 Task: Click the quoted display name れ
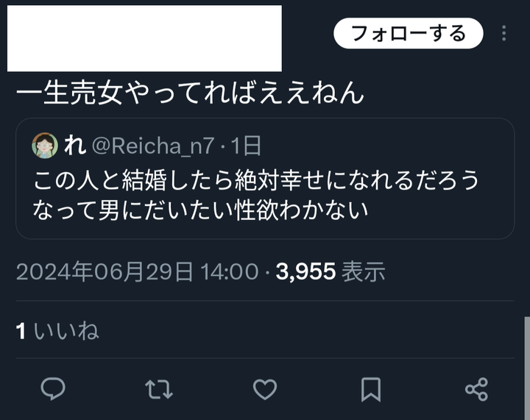click(x=74, y=145)
